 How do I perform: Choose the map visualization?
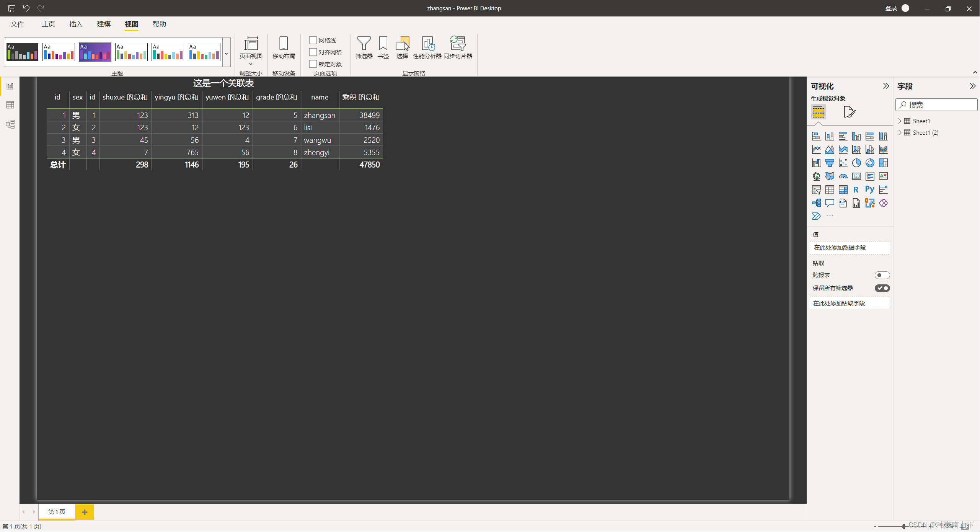pos(816,176)
